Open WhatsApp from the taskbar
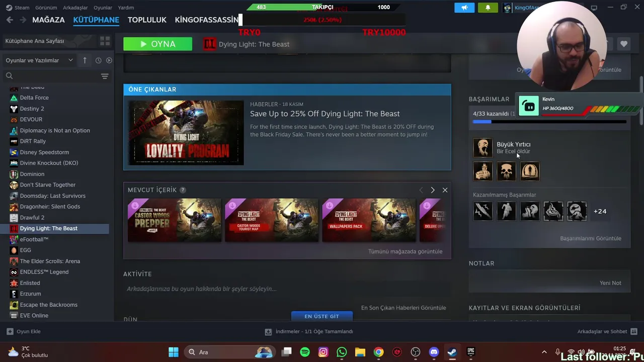This screenshot has height=362, width=644. [x=342, y=352]
